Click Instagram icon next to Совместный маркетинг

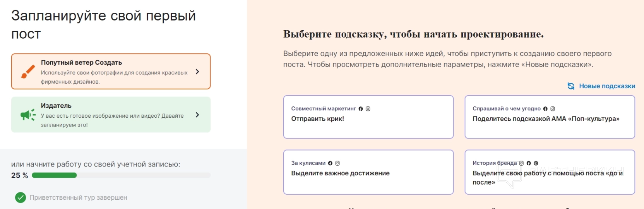pyautogui.click(x=368, y=109)
